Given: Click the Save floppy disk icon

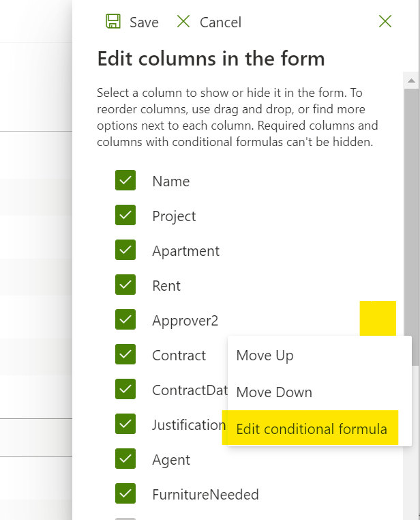Looking at the screenshot, I should pos(113,22).
